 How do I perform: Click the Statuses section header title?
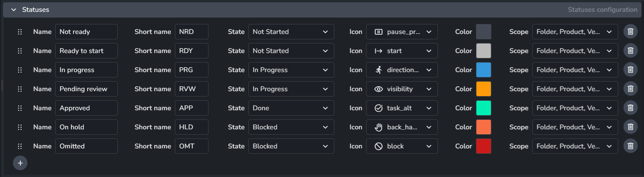[x=35, y=10]
